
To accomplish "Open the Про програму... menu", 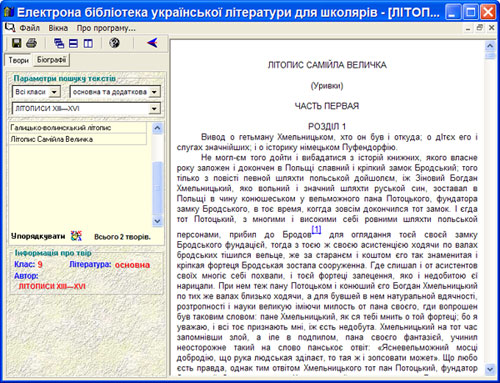I will click(106, 28).
